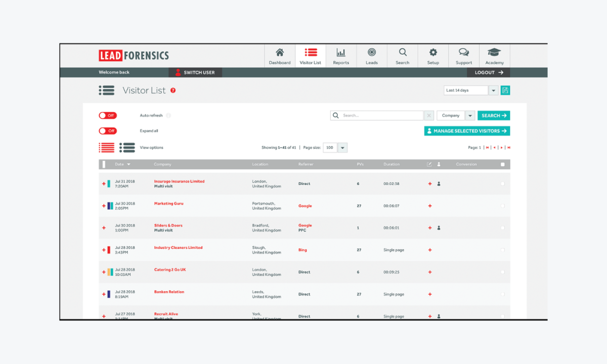Image resolution: width=607 pixels, height=364 pixels.
Task: Open the Company search filter dropdown
Action: (470, 115)
